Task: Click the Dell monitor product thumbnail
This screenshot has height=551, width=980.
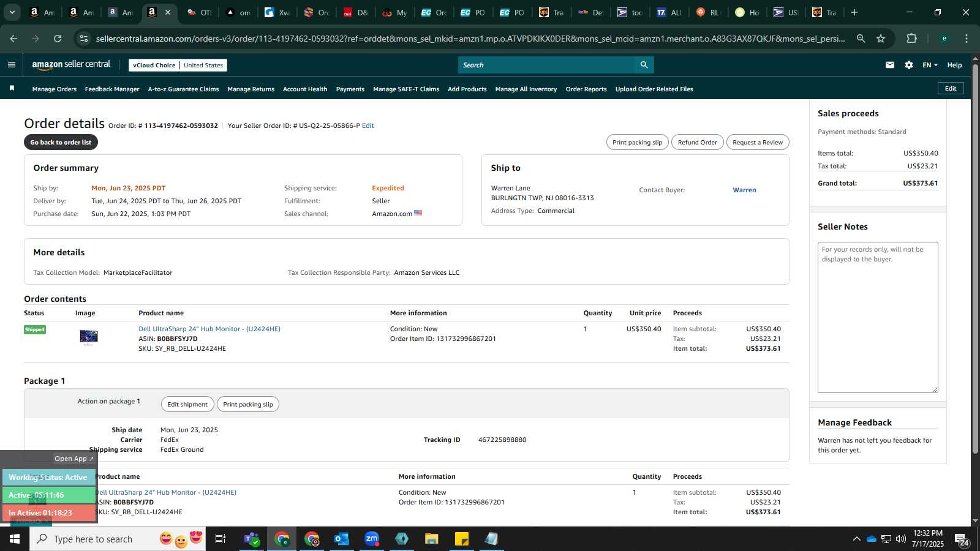Action: pyautogui.click(x=89, y=337)
